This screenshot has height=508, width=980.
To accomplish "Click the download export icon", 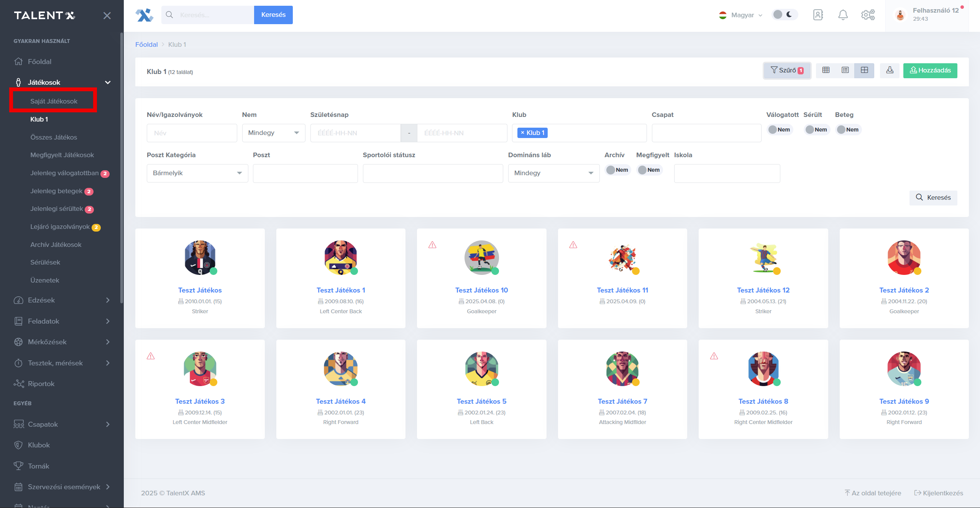I will pyautogui.click(x=890, y=70).
